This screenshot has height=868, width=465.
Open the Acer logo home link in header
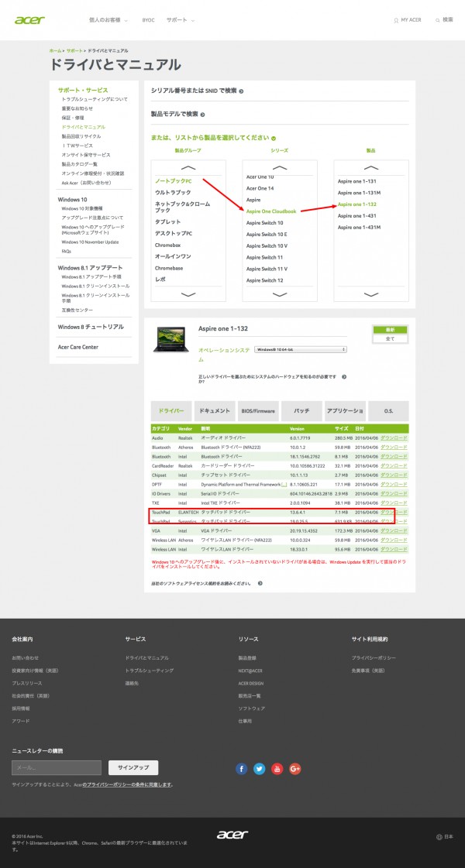(x=29, y=20)
